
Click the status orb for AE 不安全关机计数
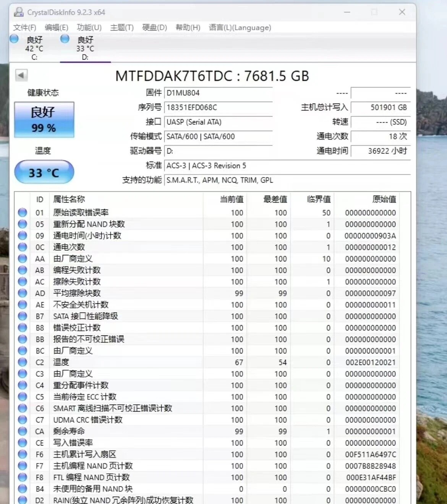point(23,305)
